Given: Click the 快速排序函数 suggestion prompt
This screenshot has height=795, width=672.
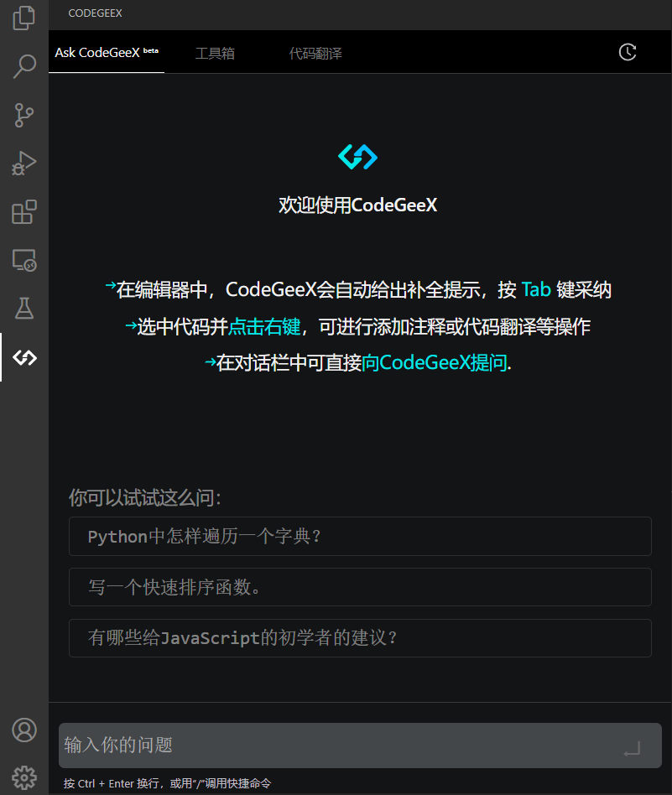Looking at the screenshot, I should [359, 587].
